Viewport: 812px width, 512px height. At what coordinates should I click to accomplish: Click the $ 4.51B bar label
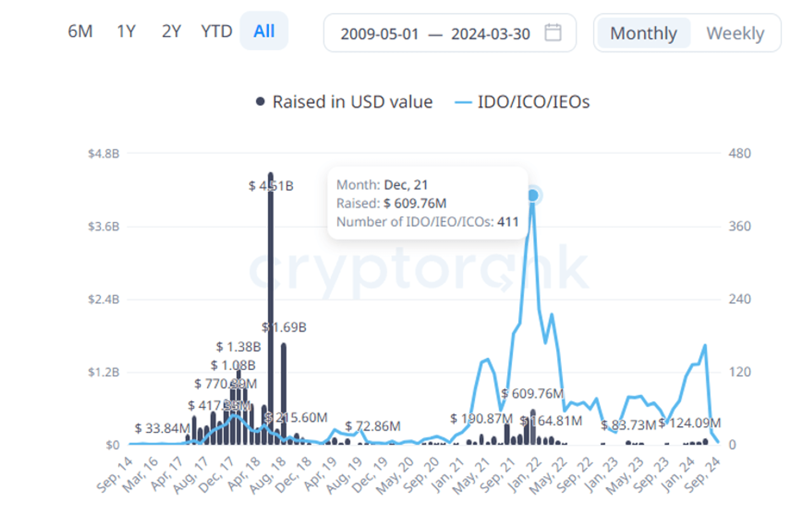[271, 186]
